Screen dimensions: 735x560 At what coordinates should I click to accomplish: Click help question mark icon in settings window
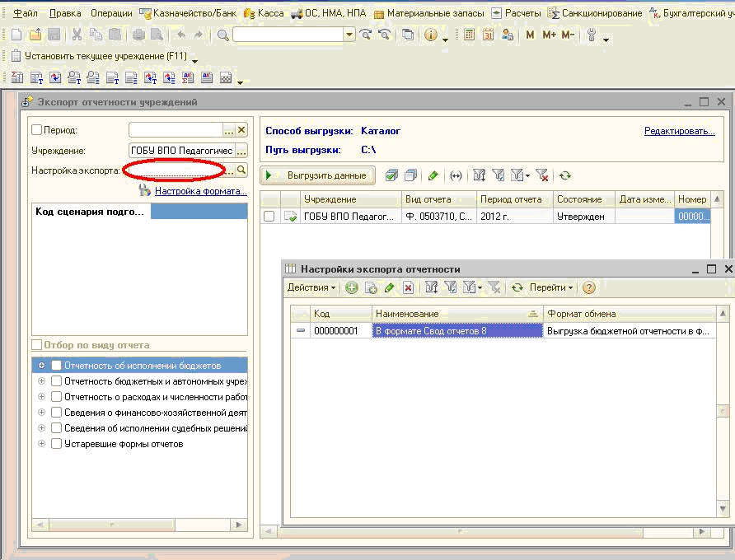click(588, 287)
